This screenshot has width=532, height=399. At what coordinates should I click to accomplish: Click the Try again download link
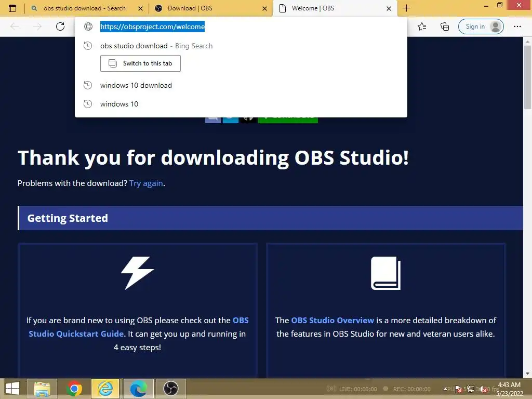[x=146, y=183]
